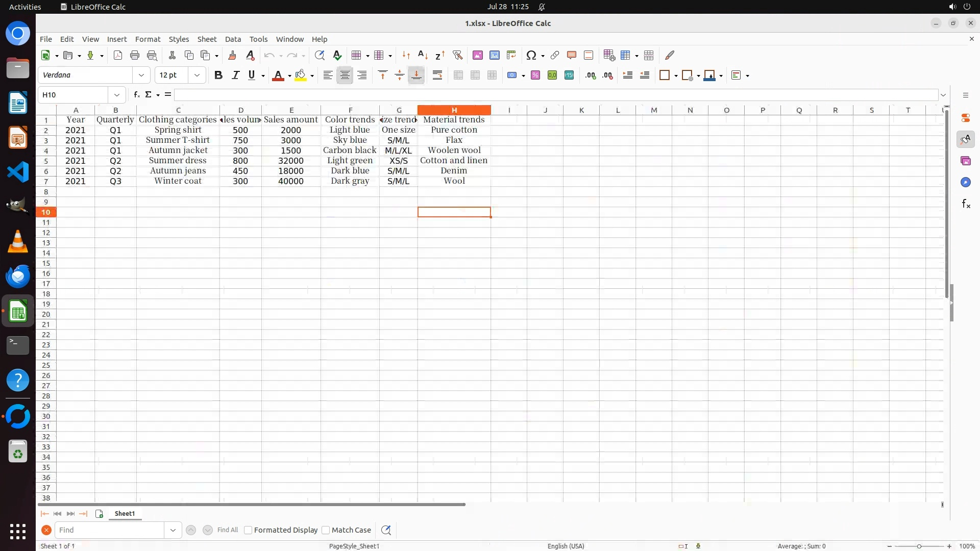Image resolution: width=980 pixels, height=551 pixels.
Task: Click the yellow background color swatch
Action: point(301,76)
